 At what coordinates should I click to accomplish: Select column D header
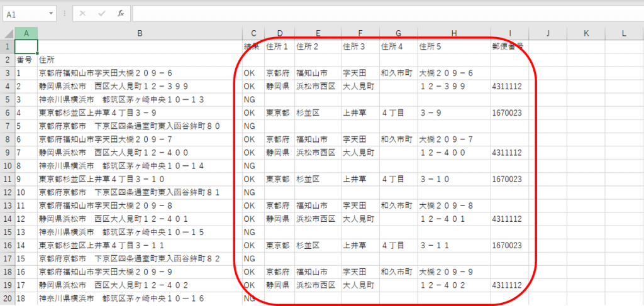pyautogui.click(x=279, y=34)
